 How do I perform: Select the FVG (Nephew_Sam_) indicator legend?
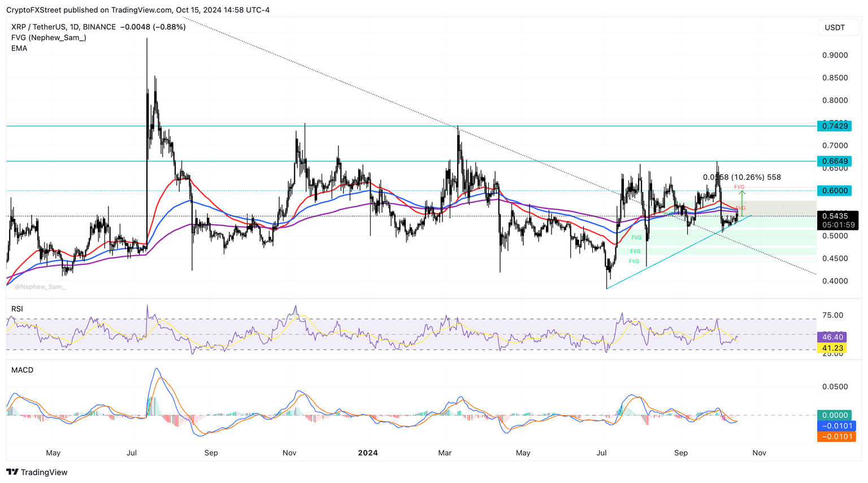[x=49, y=37]
